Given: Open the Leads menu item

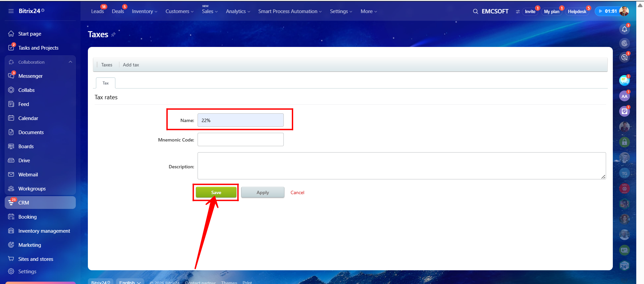Looking at the screenshot, I should [x=98, y=11].
